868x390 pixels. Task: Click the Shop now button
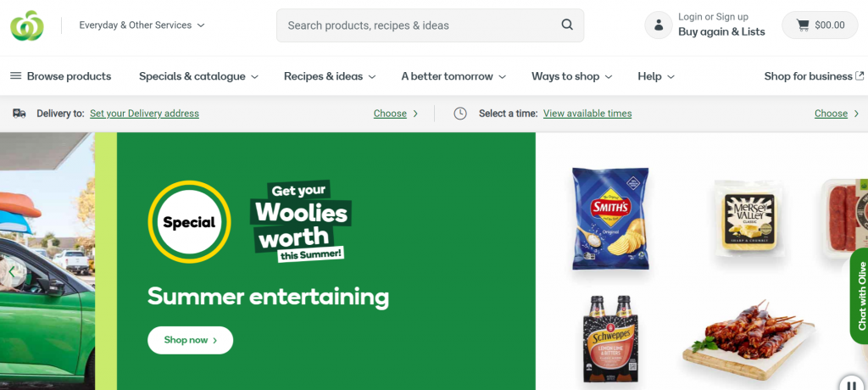191,340
